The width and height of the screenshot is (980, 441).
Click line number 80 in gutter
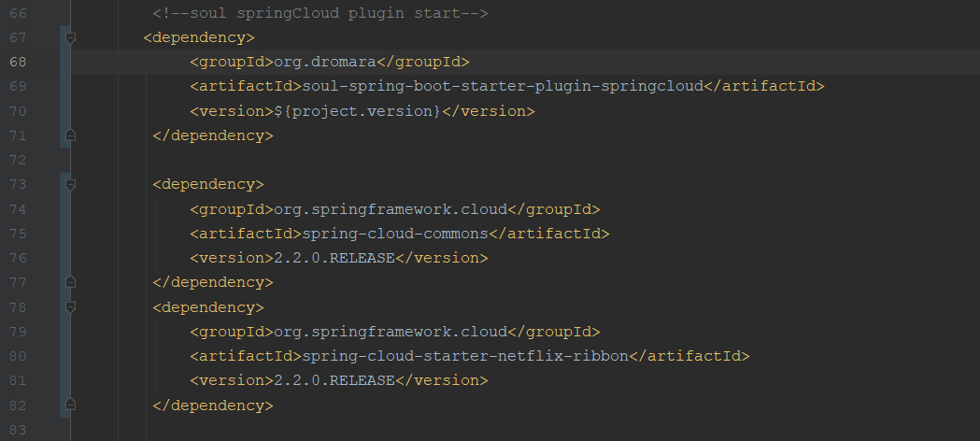[18, 356]
